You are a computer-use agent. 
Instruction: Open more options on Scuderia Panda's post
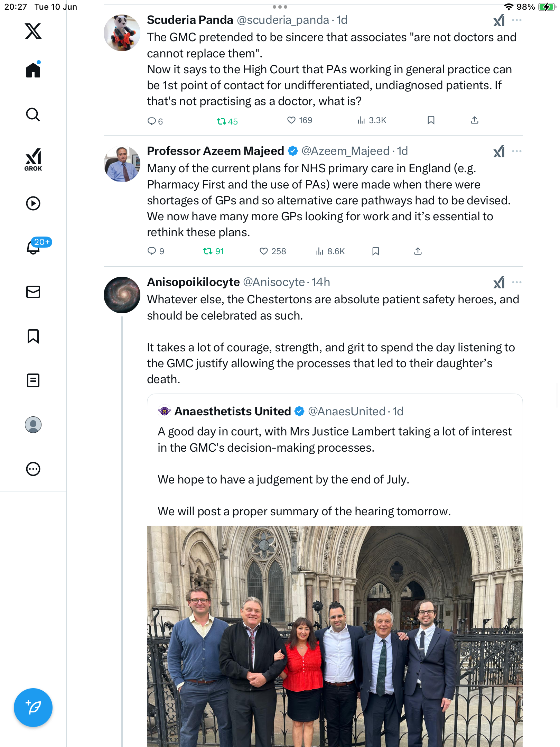[517, 20]
